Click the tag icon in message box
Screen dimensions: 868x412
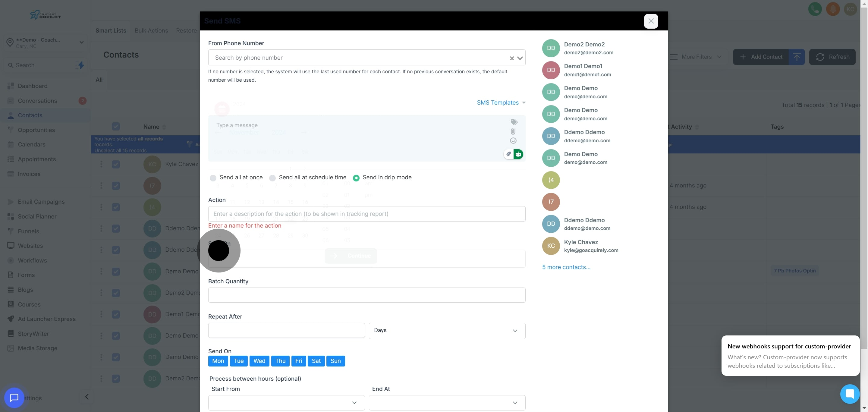[x=514, y=122]
